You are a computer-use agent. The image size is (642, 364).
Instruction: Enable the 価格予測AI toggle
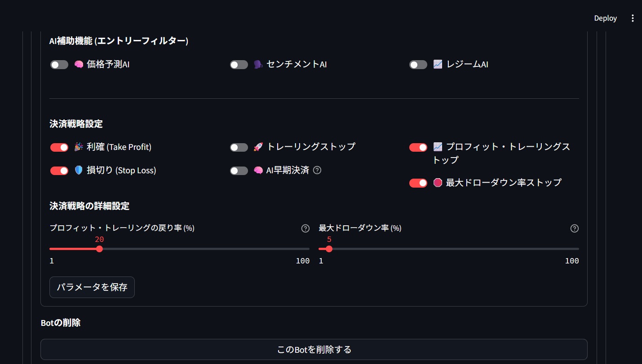coord(59,65)
